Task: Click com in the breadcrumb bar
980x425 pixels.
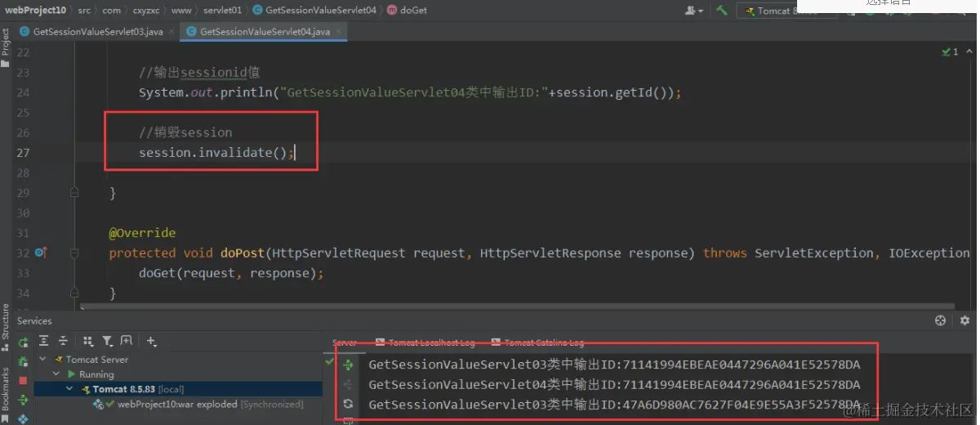Action: (x=111, y=11)
